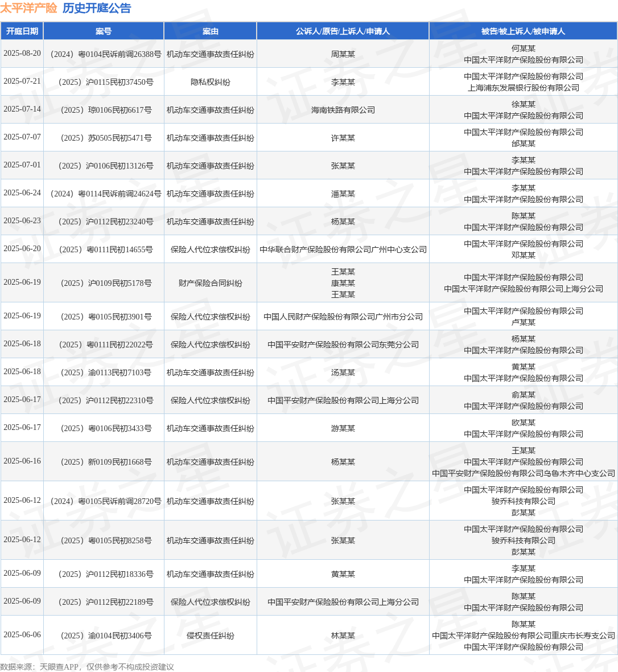Select the 案号 column header
Image resolution: width=618 pixels, height=672 pixels.
click(x=104, y=31)
